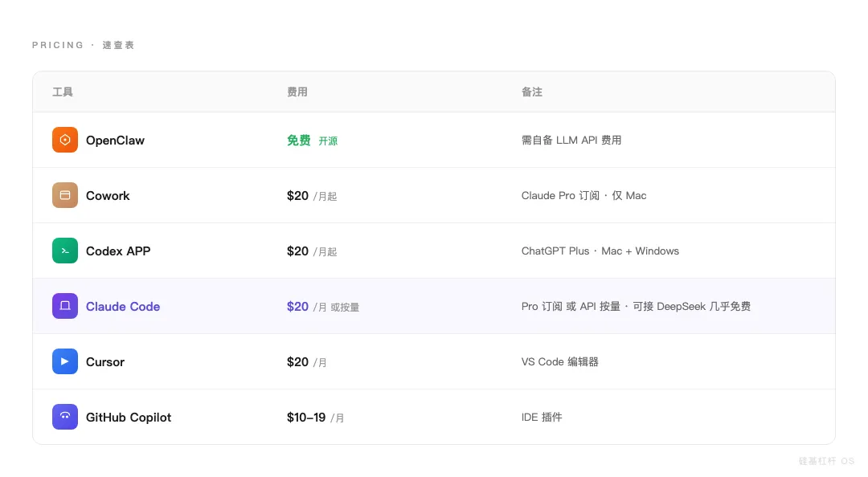Viewport: 868px width, 477px height.
Task: Click the 费用 column header
Action: point(297,92)
